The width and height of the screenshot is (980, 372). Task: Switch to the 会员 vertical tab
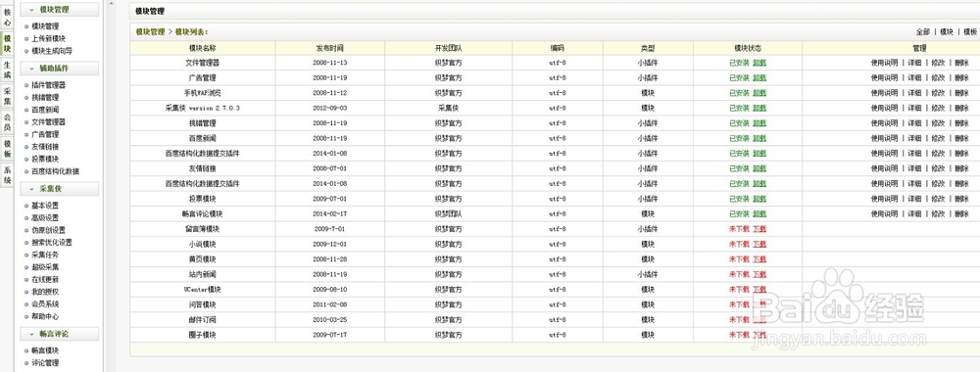[7, 122]
